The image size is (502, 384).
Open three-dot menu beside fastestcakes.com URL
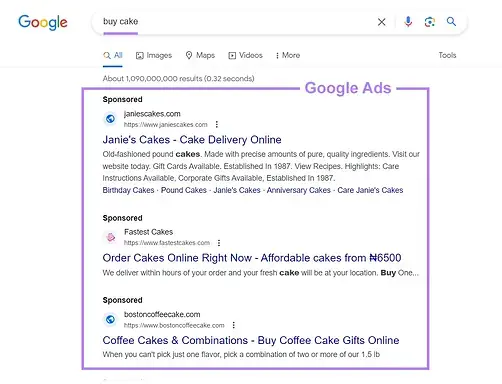pyautogui.click(x=219, y=243)
